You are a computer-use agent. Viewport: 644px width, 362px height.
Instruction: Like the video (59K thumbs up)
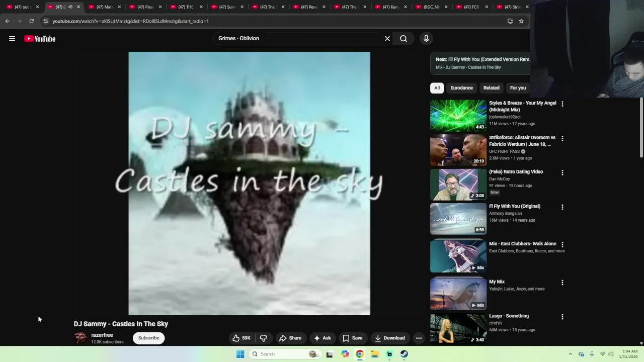(242, 338)
